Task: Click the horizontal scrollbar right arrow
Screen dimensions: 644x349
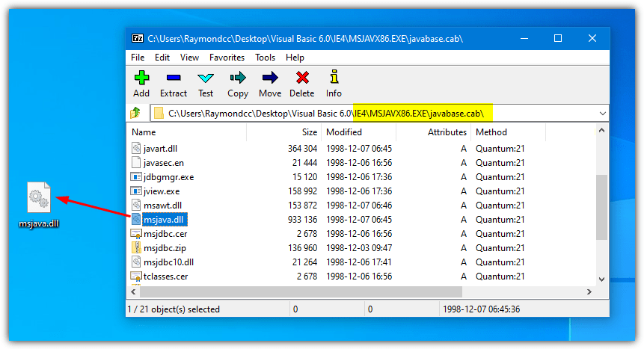Action: (x=589, y=291)
